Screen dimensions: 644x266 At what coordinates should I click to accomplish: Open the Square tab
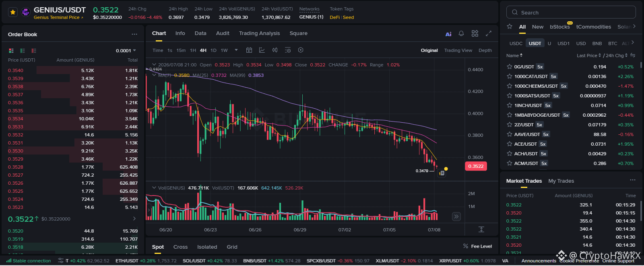[x=299, y=33]
